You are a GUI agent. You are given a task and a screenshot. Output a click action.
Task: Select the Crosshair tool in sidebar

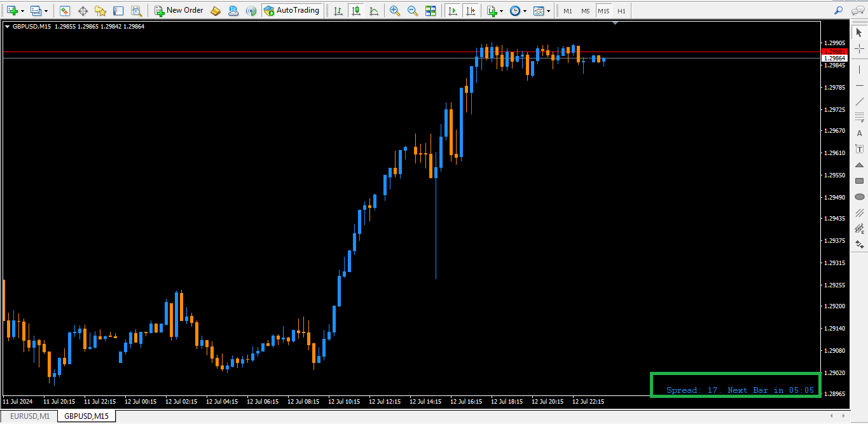[859, 48]
